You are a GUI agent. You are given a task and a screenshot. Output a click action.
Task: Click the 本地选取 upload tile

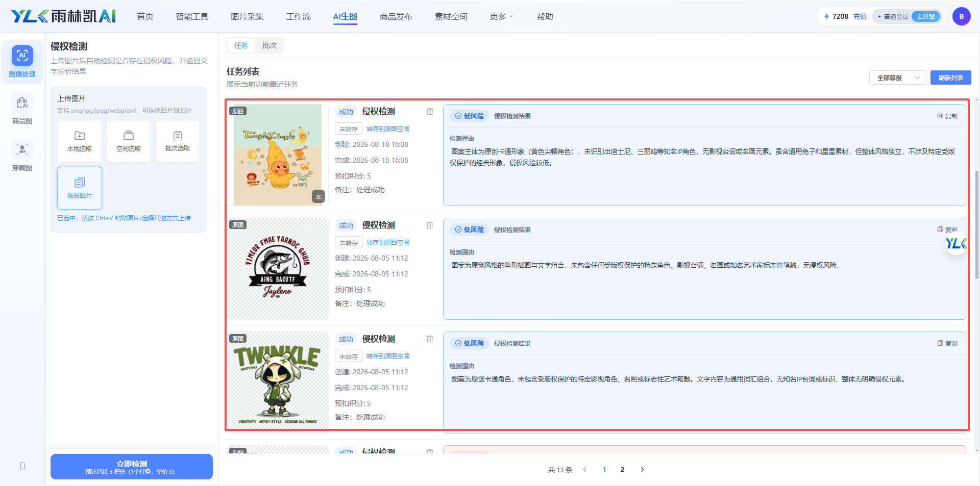pos(80,141)
